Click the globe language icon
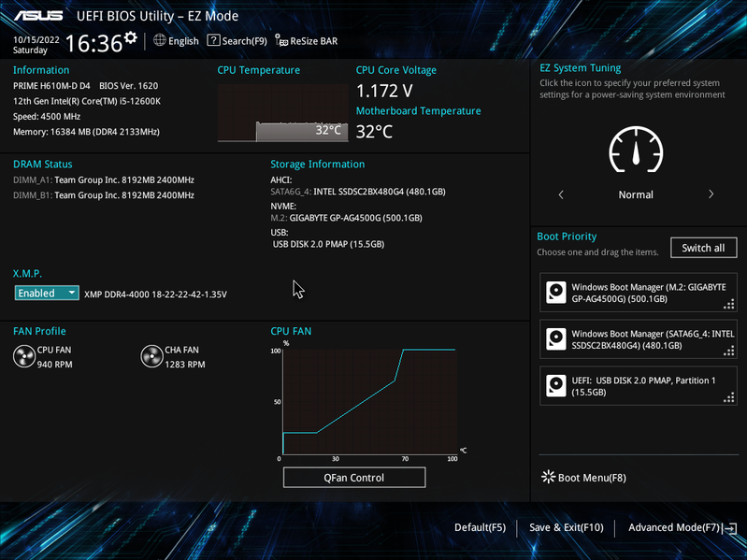Image resolution: width=747 pixels, height=560 pixels. pyautogui.click(x=160, y=40)
